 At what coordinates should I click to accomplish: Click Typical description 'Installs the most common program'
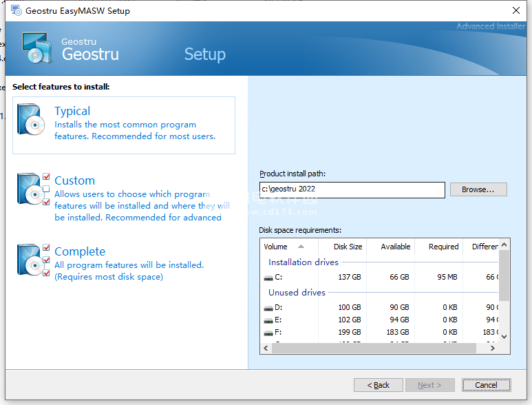coord(125,125)
